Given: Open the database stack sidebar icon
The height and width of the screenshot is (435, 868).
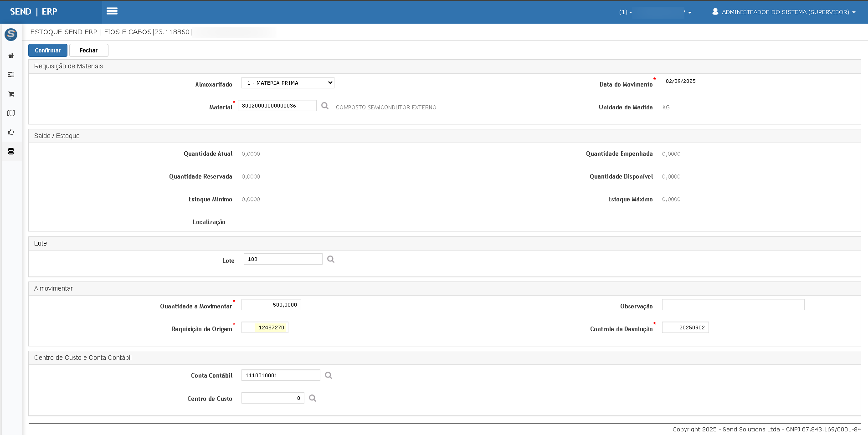Looking at the screenshot, I should click(11, 151).
